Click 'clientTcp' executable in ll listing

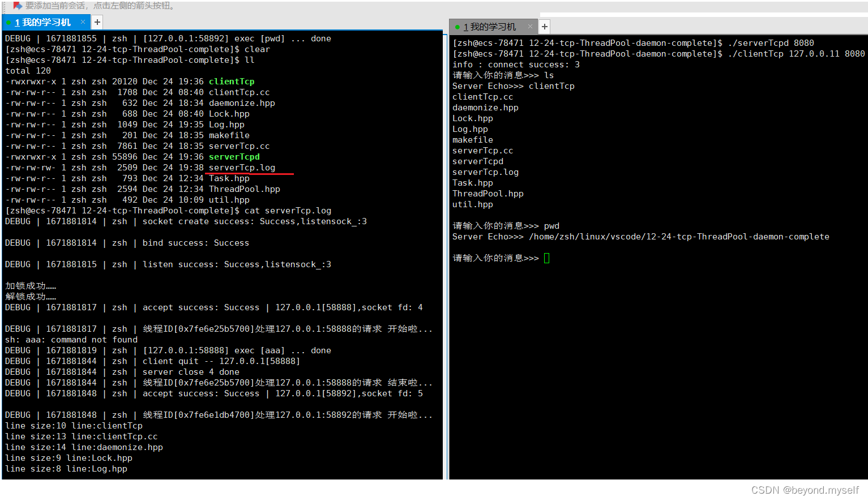(x=232, y=82)
